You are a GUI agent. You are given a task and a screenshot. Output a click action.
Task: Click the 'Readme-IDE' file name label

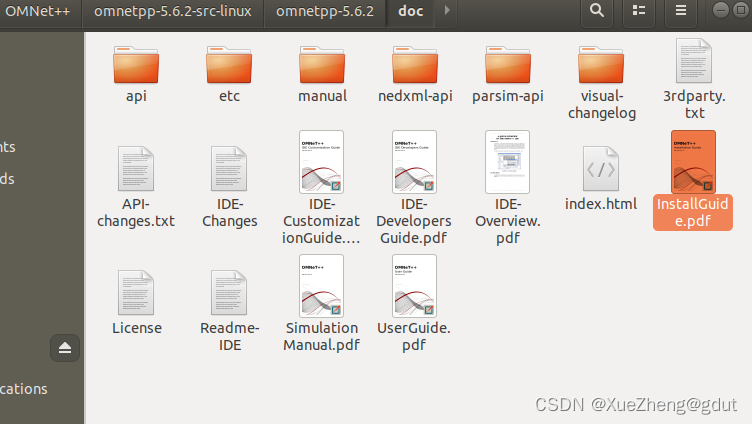pos(230,336)
